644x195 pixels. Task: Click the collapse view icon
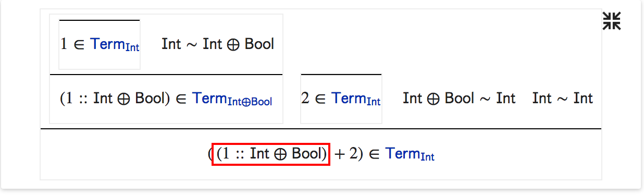[612, 21]
